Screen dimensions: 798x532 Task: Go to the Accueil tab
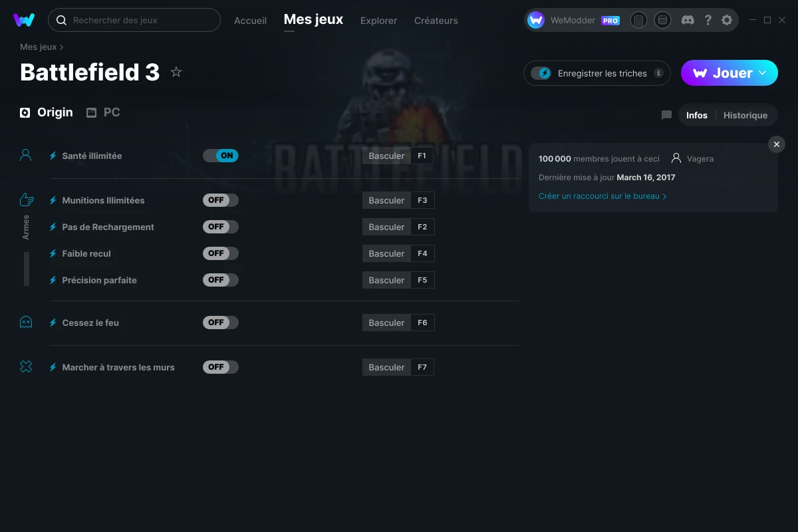(250, 21)
